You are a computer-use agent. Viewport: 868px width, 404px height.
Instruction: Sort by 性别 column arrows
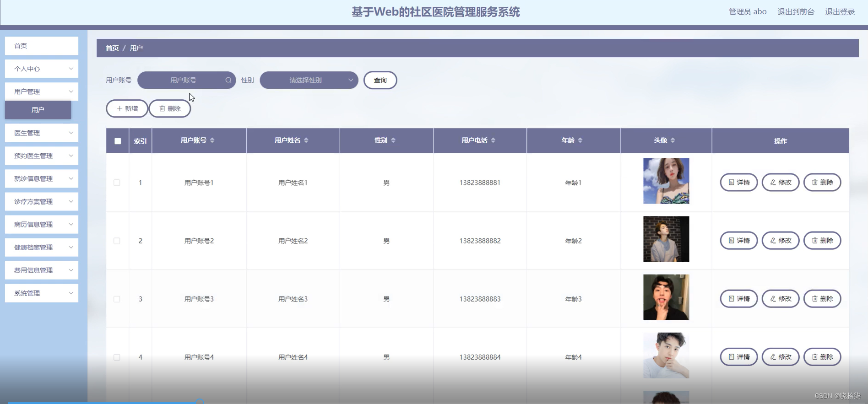coord(393,140)
